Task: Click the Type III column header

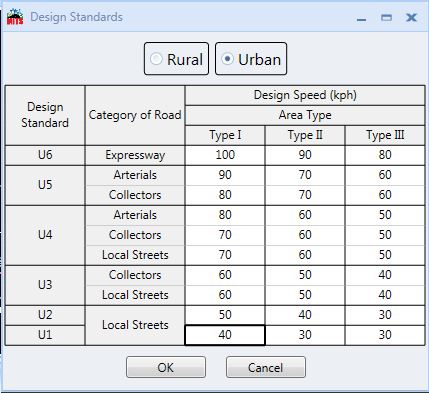Action: click(385, 135)
